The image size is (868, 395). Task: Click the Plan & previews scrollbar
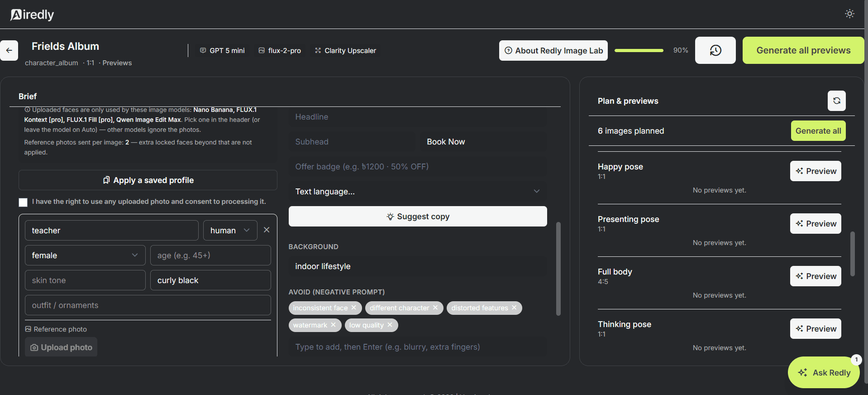[x=853, y=254]
